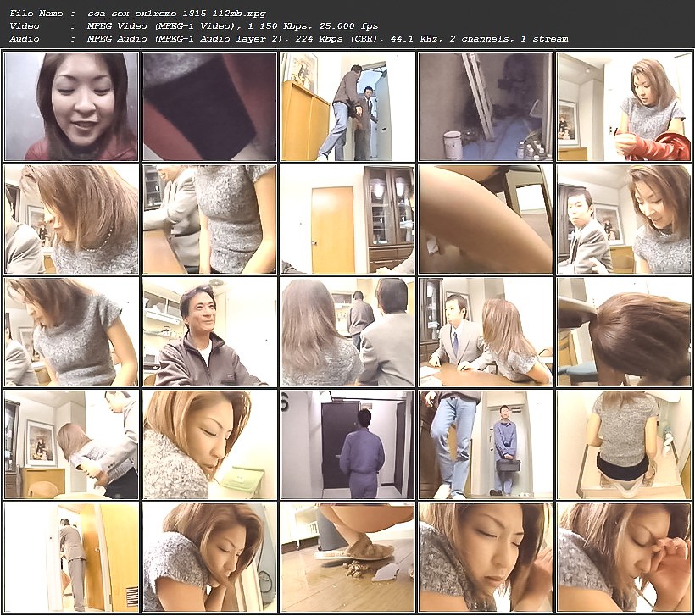Select back-view thumbnail of woman and two men

348,332
